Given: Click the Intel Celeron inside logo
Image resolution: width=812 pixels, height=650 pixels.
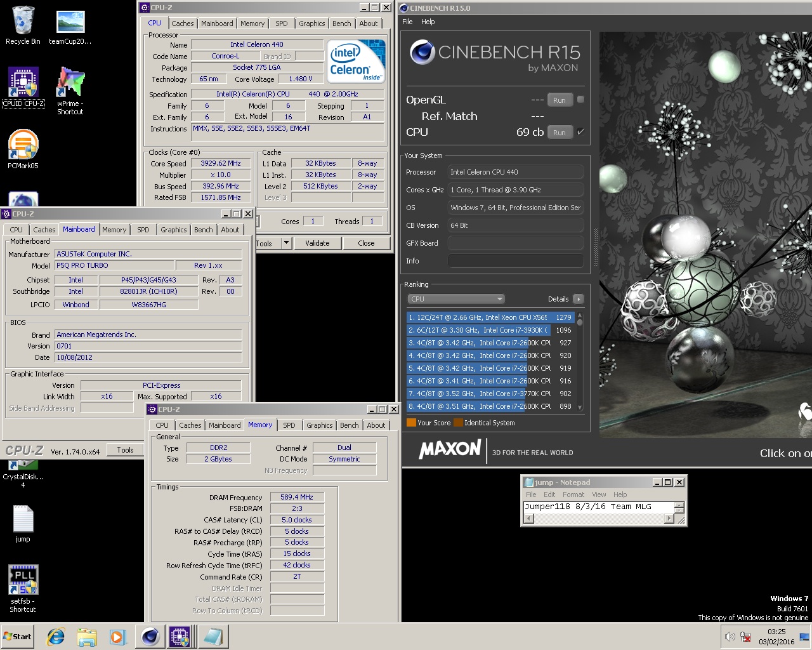Looking at the screenshot, I should tap(357, 62).
